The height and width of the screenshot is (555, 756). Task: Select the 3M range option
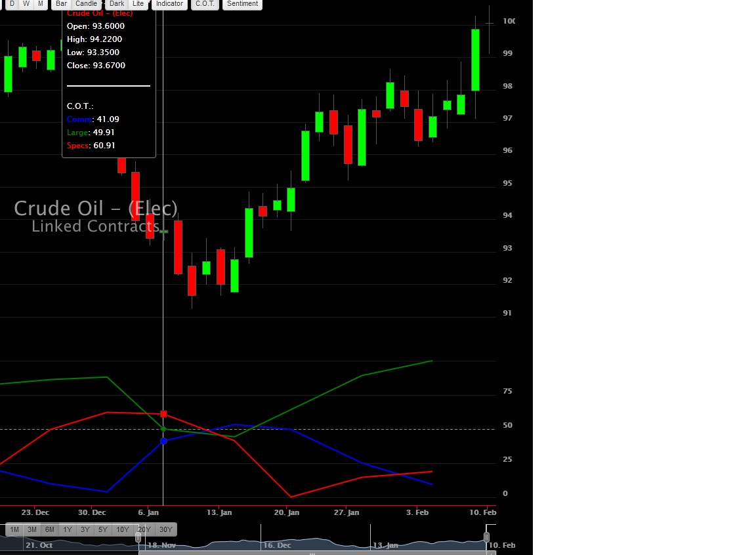tap(31, 529)
